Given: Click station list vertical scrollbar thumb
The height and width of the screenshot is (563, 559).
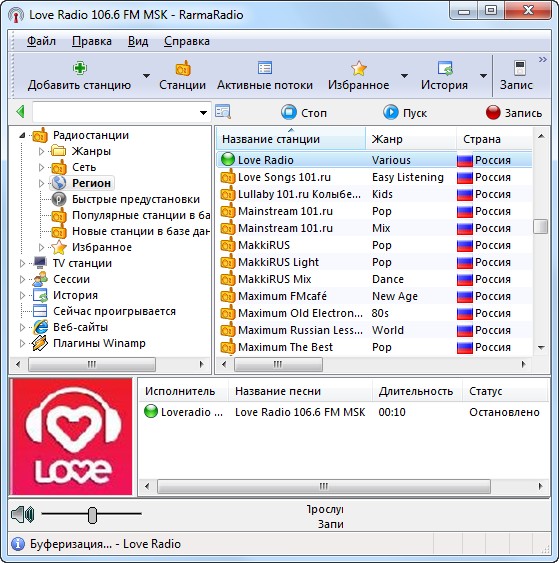Looking at the screenshot, I should (541, 226).
